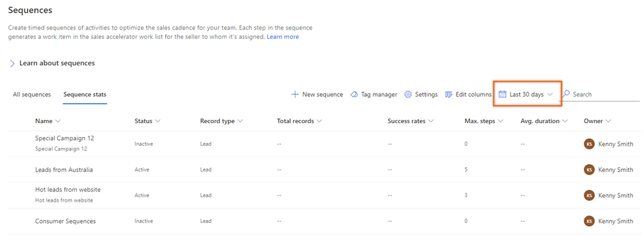Open the Avg. duration column dropdown
Screen dimensions: 644x235
click(565, 121)
